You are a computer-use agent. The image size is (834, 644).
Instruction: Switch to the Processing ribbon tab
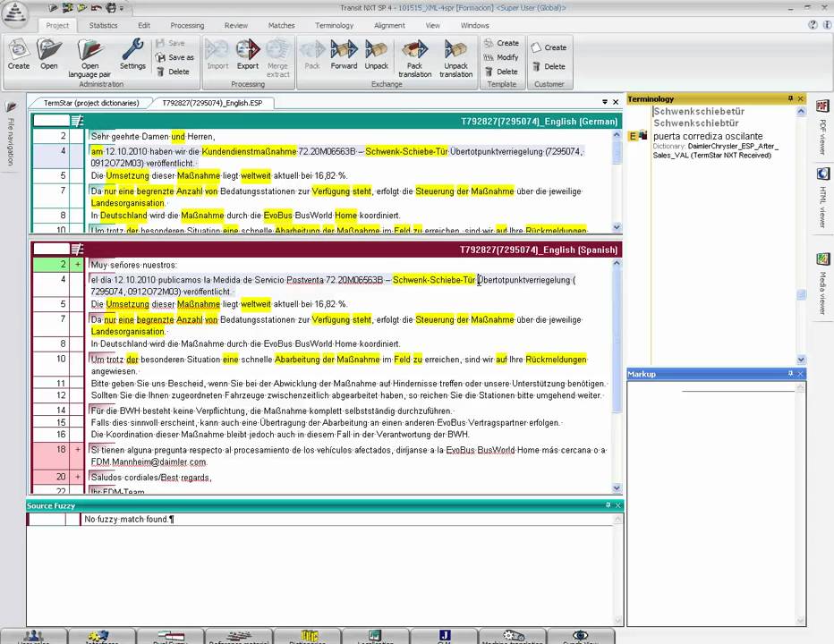(x=187, y=25)
